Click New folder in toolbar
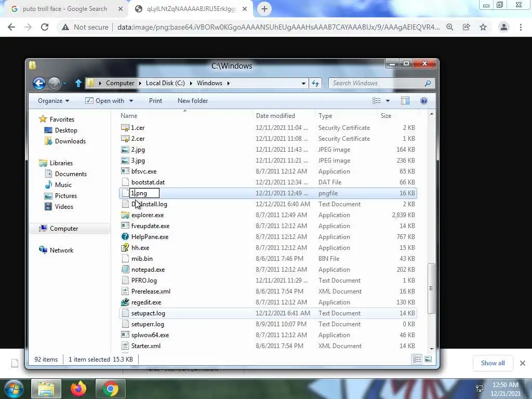The image size is (532, 399). (193, 101)
